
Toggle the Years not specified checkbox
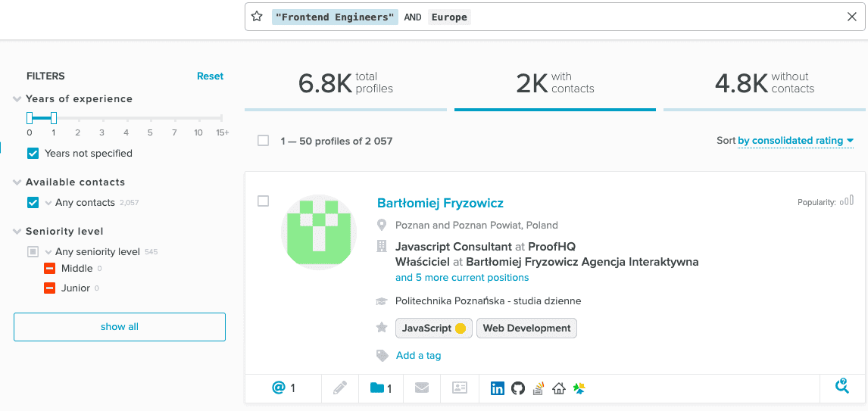pyautogui.click(x=33, y=153)
